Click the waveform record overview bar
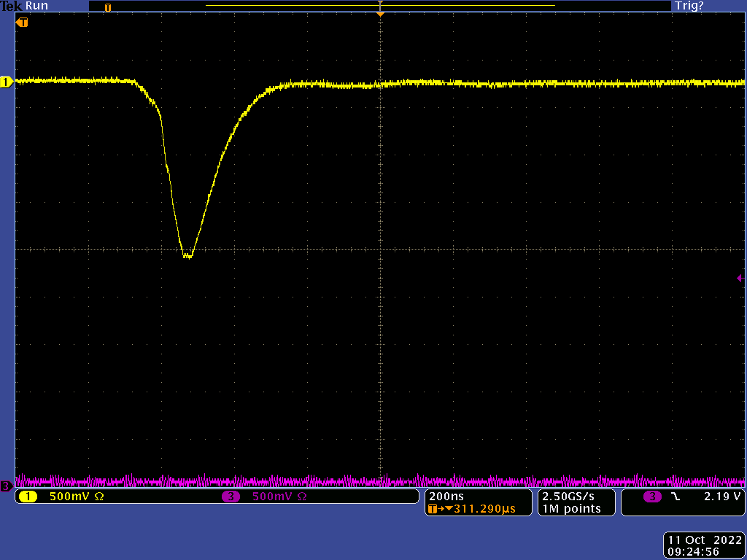Screen dimensions: 747x560 click(379, 6)
